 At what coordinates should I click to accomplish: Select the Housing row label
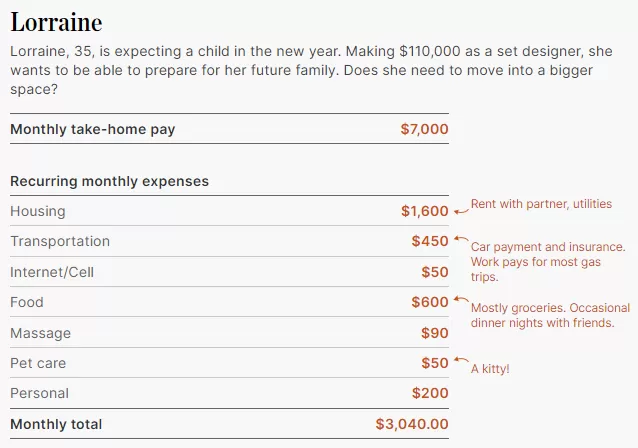[38, 211]
